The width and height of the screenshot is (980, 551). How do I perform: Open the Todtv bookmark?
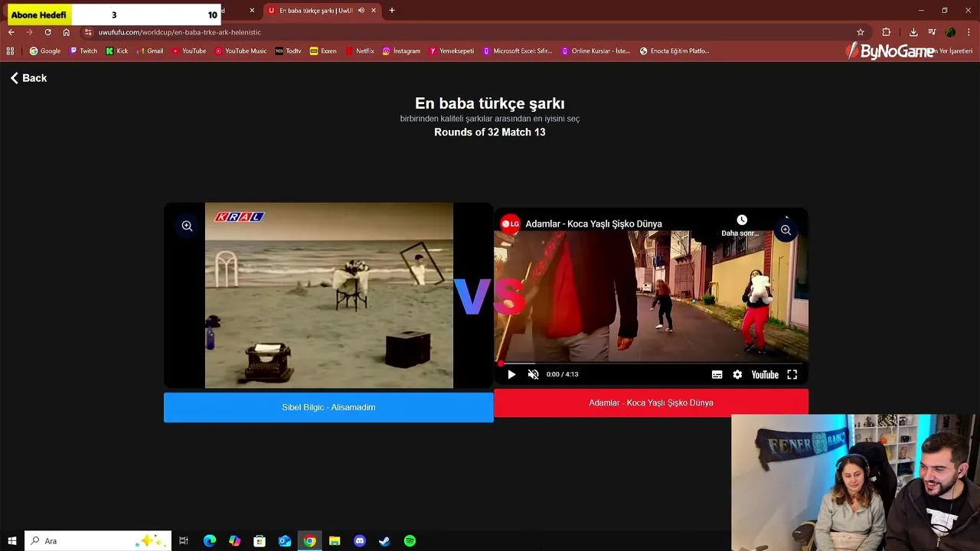(x=289, y=51)
